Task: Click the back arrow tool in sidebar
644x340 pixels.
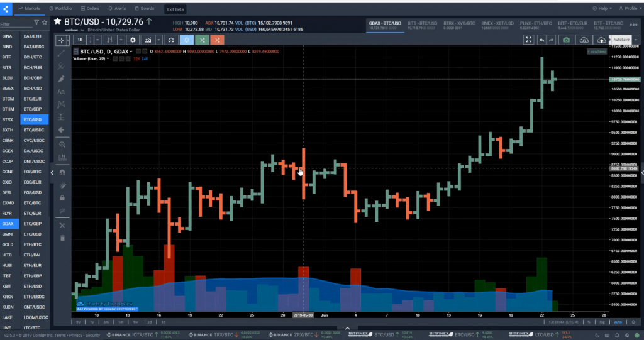Action: tap(61, 129)
